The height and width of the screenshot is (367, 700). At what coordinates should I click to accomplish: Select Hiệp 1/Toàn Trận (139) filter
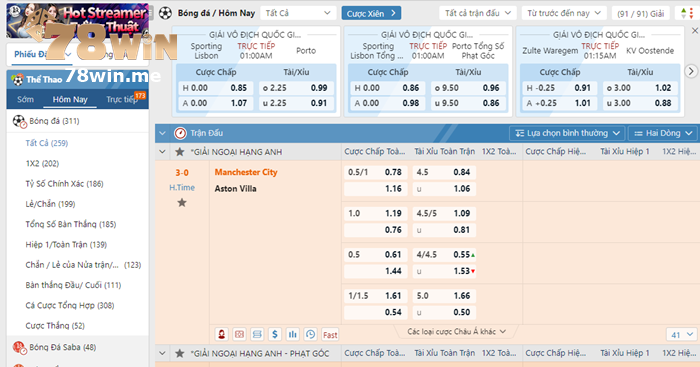point(66,244)
